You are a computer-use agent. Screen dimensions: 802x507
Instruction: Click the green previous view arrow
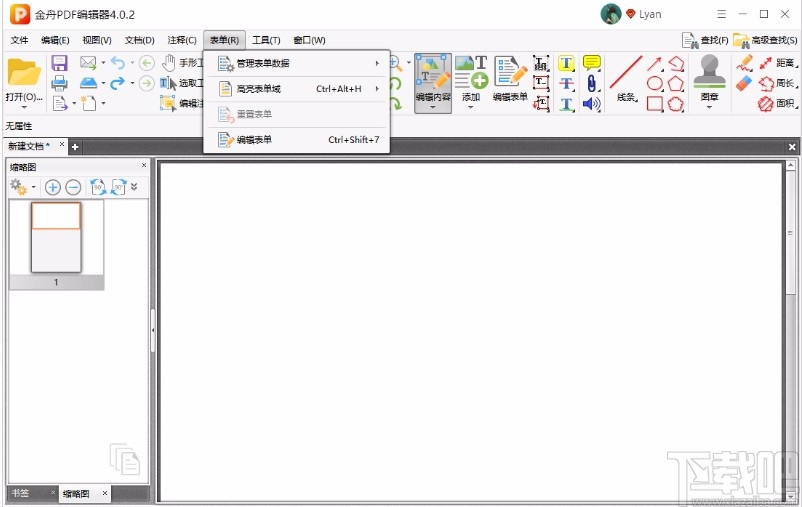pos(147,63)
